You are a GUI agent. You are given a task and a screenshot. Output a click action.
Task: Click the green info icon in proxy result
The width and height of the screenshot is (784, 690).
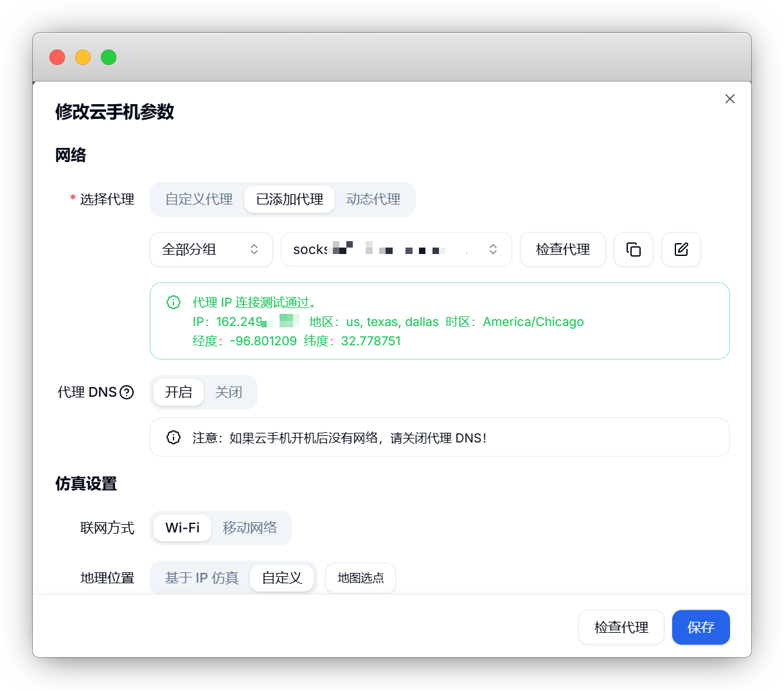(x=174, y=302)
